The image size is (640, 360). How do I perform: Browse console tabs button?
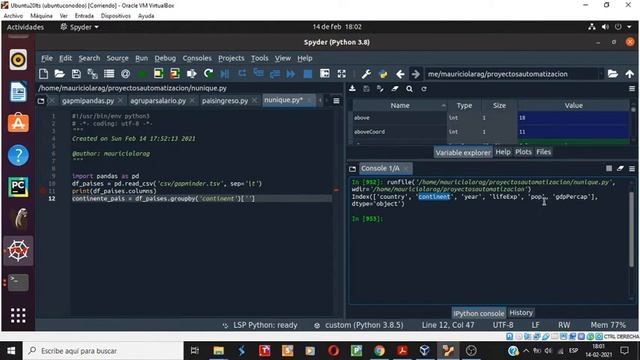(x=352, y=169)
